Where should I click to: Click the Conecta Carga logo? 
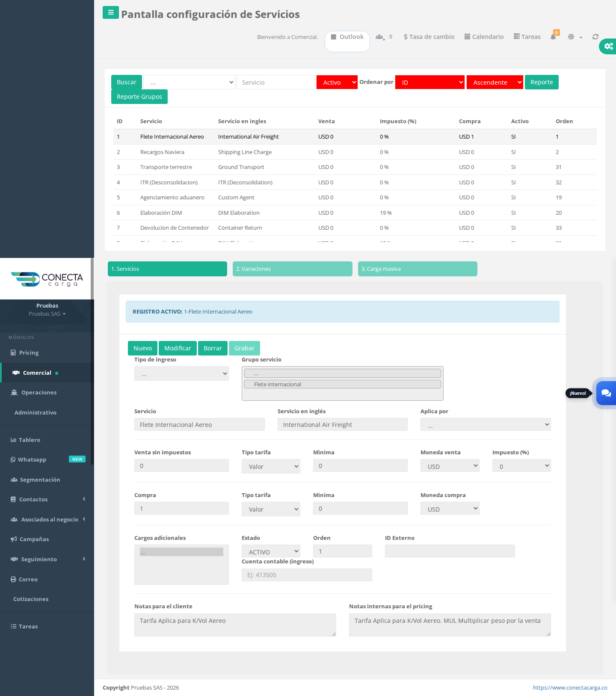click(47, 279)
